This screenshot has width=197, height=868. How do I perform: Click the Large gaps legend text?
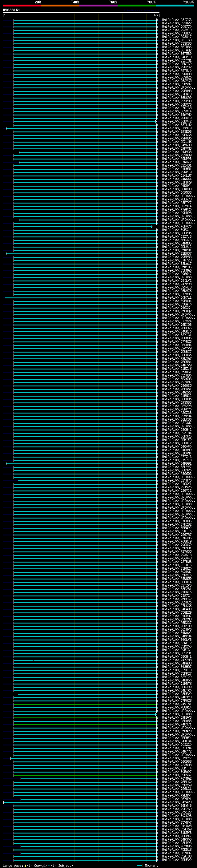click(38, 865)
